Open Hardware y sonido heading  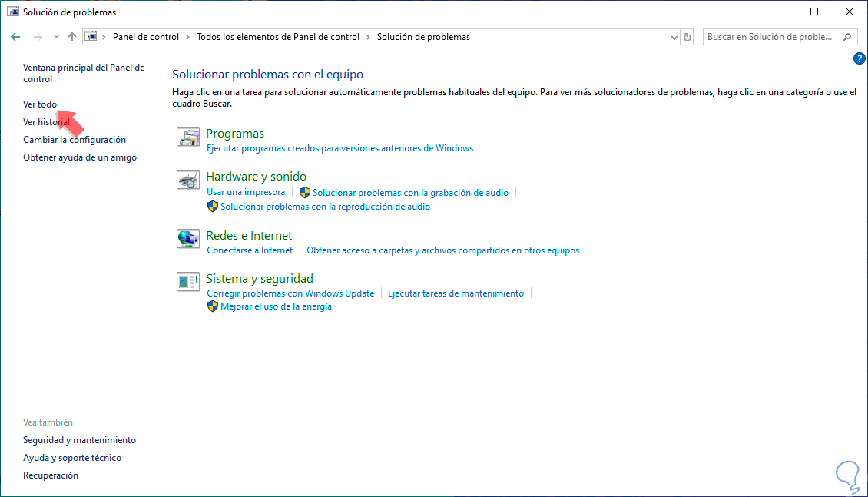pyautogui.click(x=257, y=176)
